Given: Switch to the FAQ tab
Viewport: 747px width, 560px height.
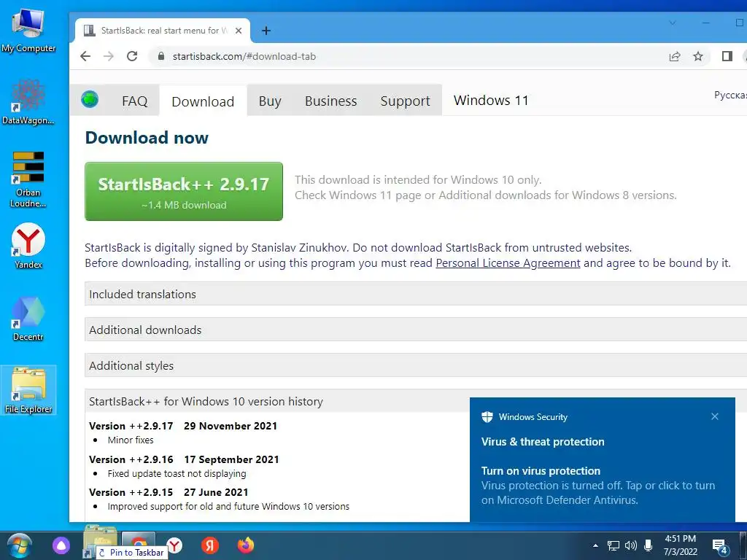Looking at the screenshot, I should tap(135, 101).
